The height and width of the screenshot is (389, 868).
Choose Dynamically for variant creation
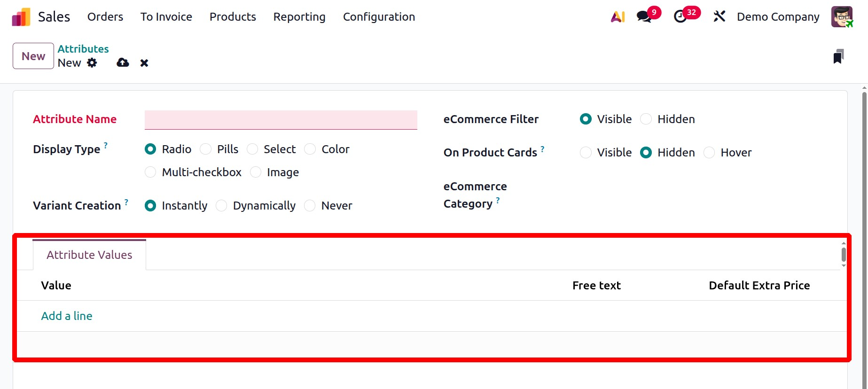pos(222,206)
